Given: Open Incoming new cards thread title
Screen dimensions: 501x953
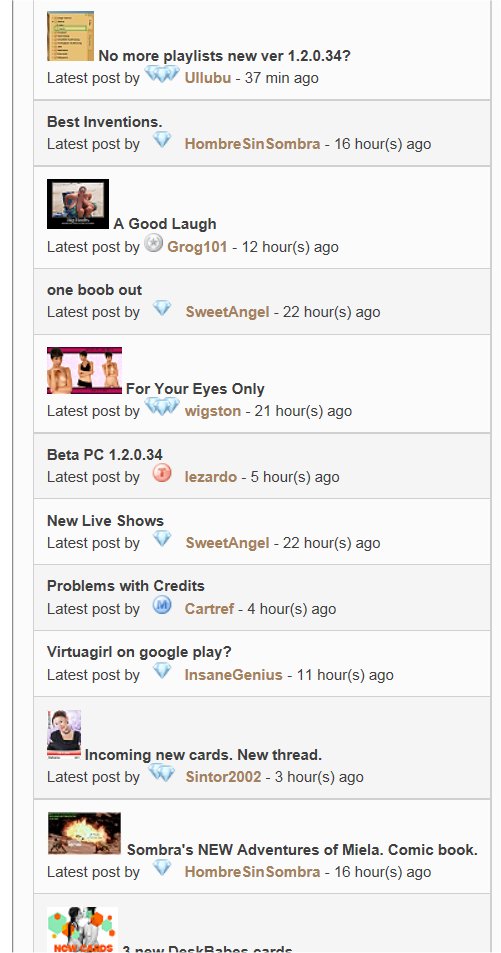Looking at the screenshot, I should point(203,755).
